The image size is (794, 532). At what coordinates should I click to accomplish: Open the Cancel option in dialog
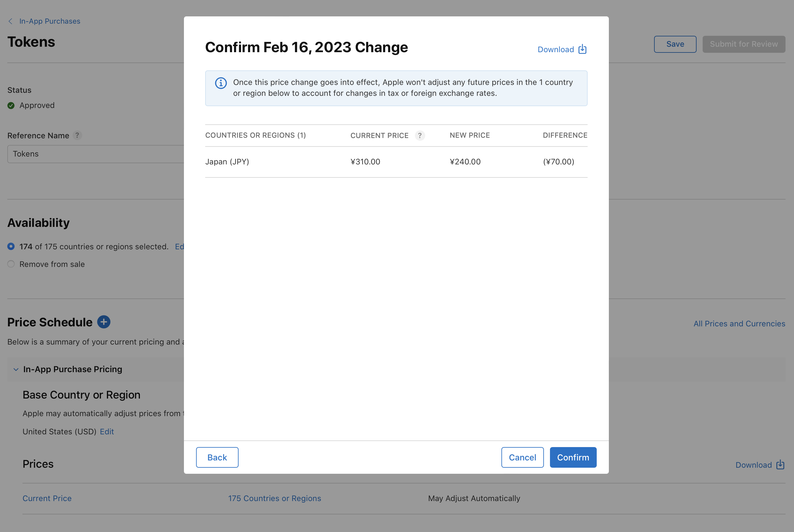[x=523, y=457]
